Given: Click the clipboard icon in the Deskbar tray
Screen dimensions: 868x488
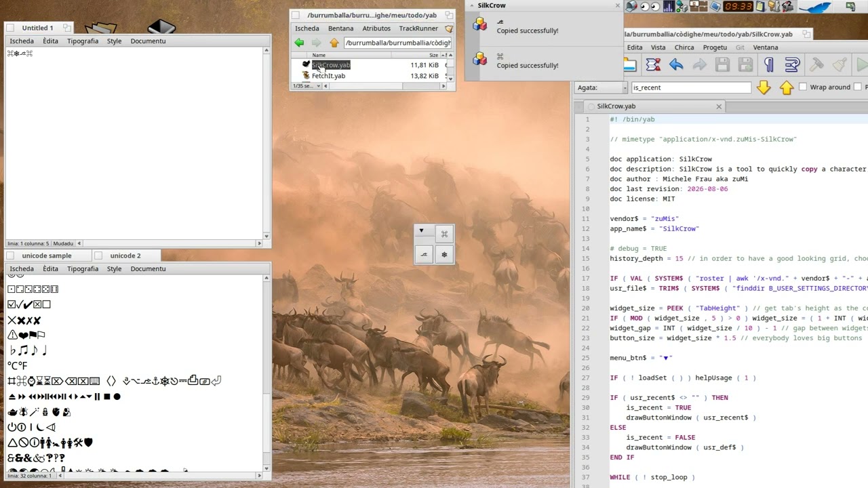Looking at the screenshot, I should 761,6.
